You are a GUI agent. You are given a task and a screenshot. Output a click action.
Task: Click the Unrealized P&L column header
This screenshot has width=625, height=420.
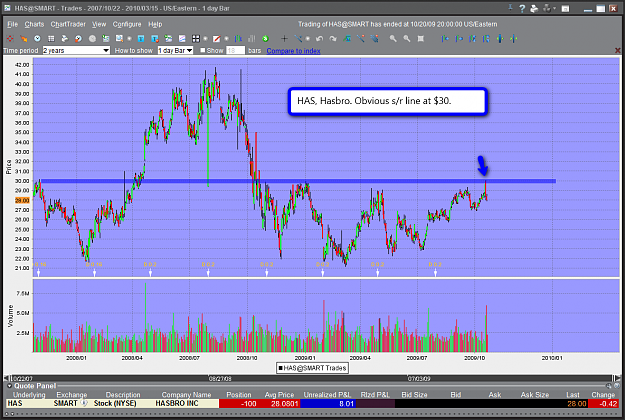(x=327, y=394)
